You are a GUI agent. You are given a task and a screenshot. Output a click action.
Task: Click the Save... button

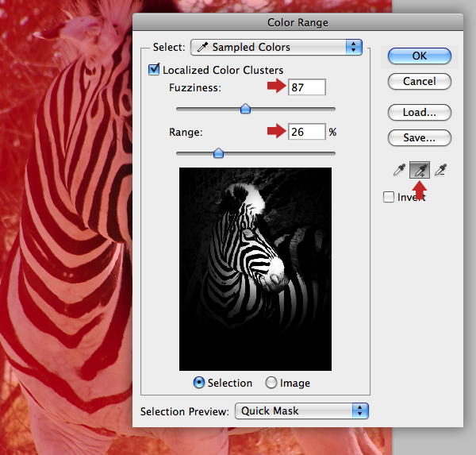(420, 138)
